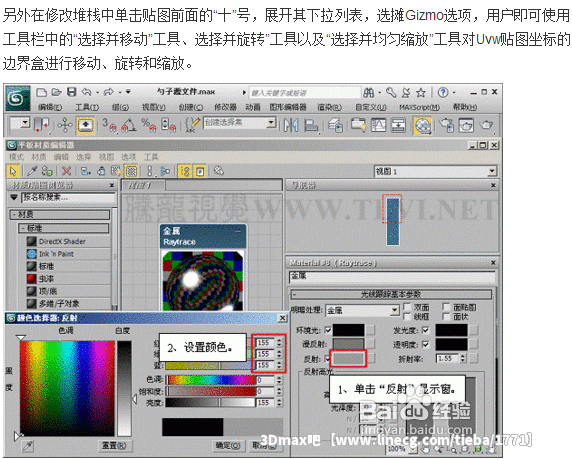Click the Render Setup teapot icon
This screenshot has width=572, height=459.
pyautogui.click(x=447, y=125)
